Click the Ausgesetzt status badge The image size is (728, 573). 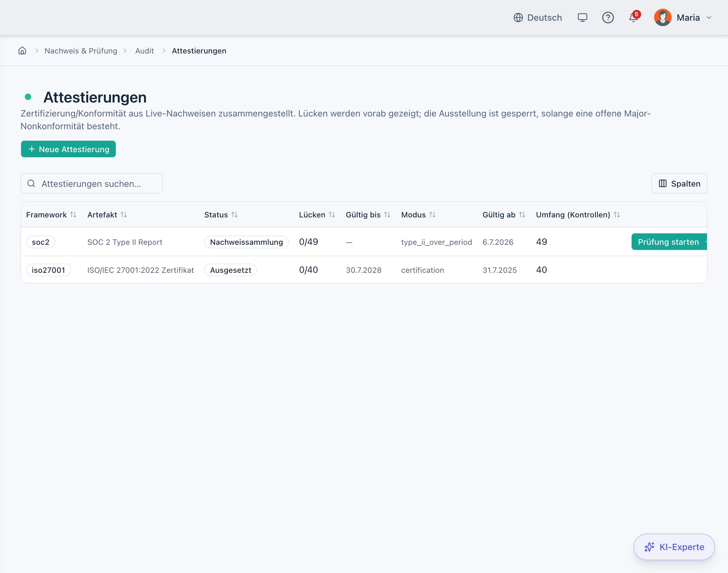coord(231,270)
